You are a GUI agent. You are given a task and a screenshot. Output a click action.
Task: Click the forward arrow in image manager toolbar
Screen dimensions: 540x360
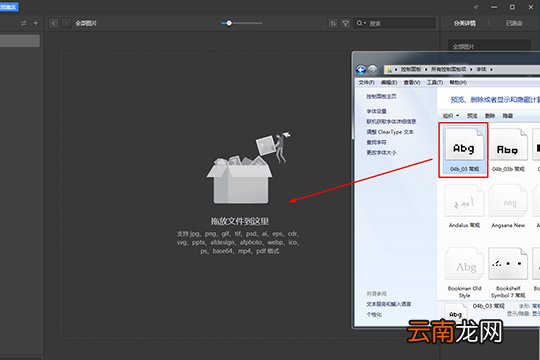(66, 23)
